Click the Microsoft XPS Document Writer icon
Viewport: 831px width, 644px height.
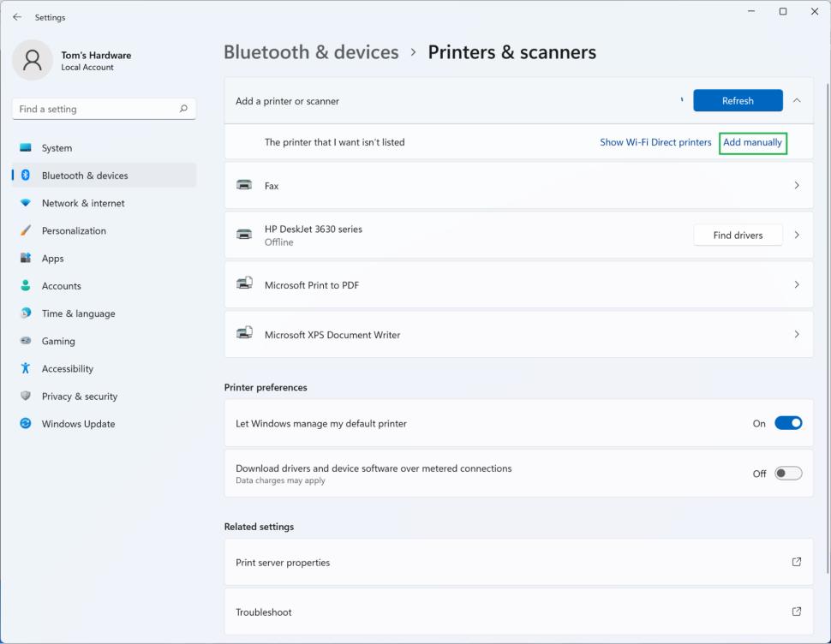coord(244,334)
